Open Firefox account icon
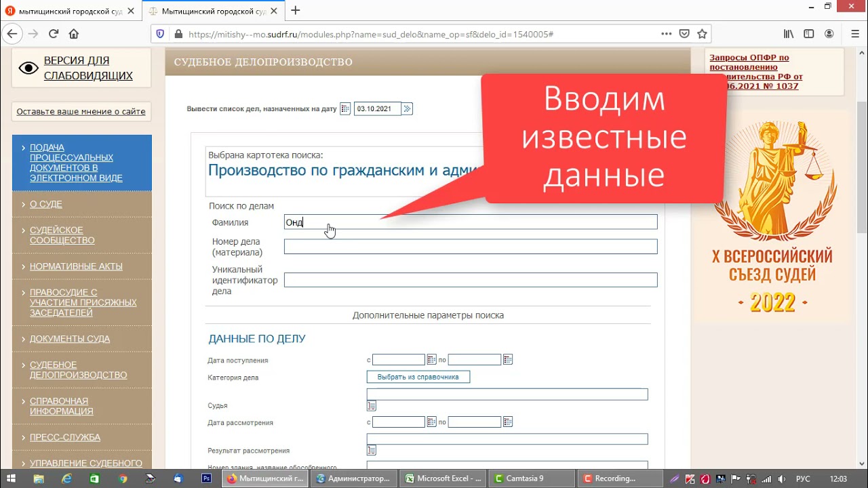The width and height of the screenshot is (868, 488). (x=829, y=34)
